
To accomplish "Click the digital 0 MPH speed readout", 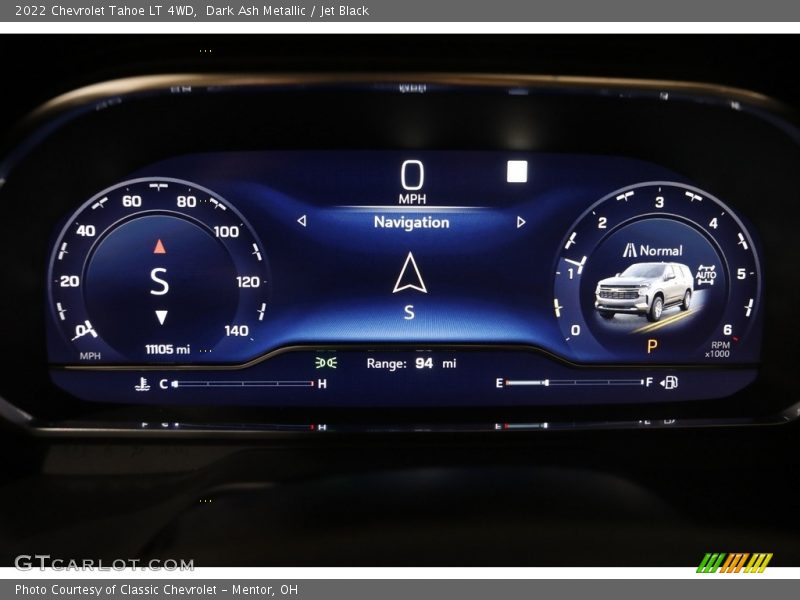I will coord(412,182).
